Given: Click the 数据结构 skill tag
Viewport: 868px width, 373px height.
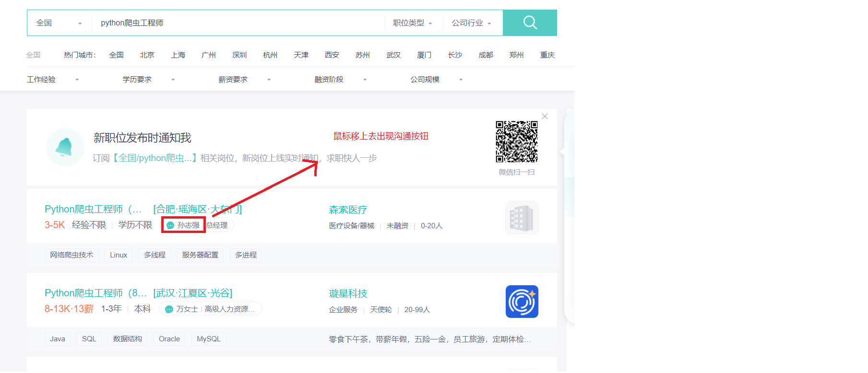Looking at the screenshot, I should pyautogui.click(x=127, y=339).
